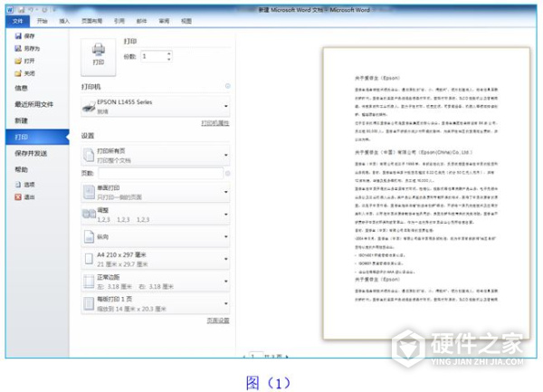The height and width of the screenshot is (392, 543).
Task: Open the 单面打印 one-sided dropdown
Action: [x=156, y=192]
